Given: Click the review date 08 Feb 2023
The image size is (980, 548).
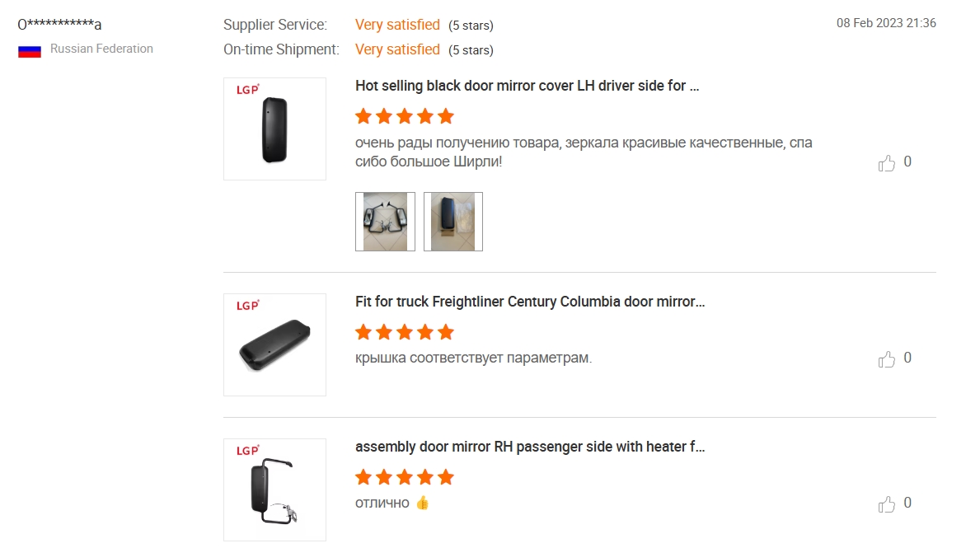Looking at the screenshot, I should coord(885,23).
